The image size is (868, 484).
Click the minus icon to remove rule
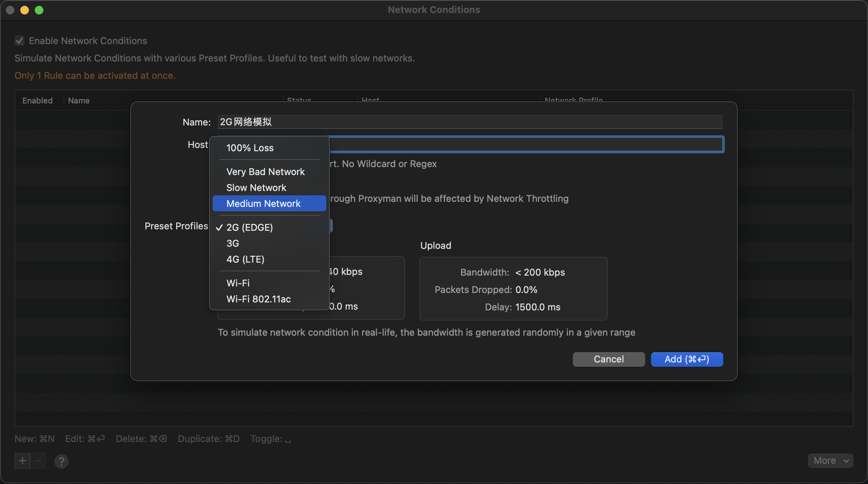pos(38,460)
